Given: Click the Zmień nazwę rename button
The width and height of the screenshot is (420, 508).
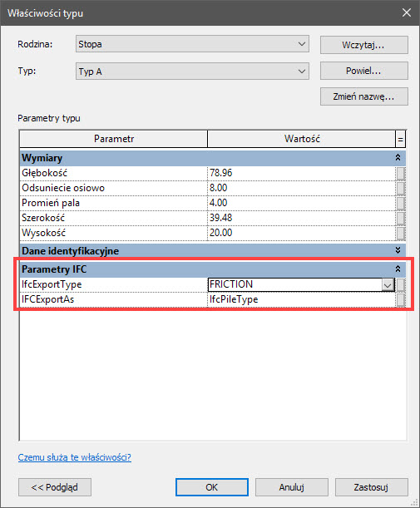Looking at the screenshot, I should (x=364, y=96).
